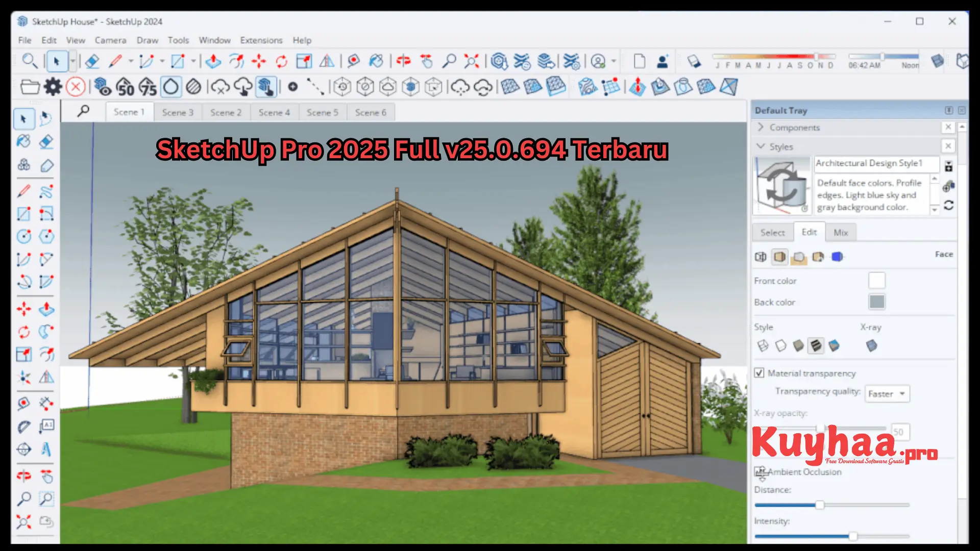The image size is (980, 551).
Task: Adjust the X-ray opacity slider
Action: coord(820,429)
